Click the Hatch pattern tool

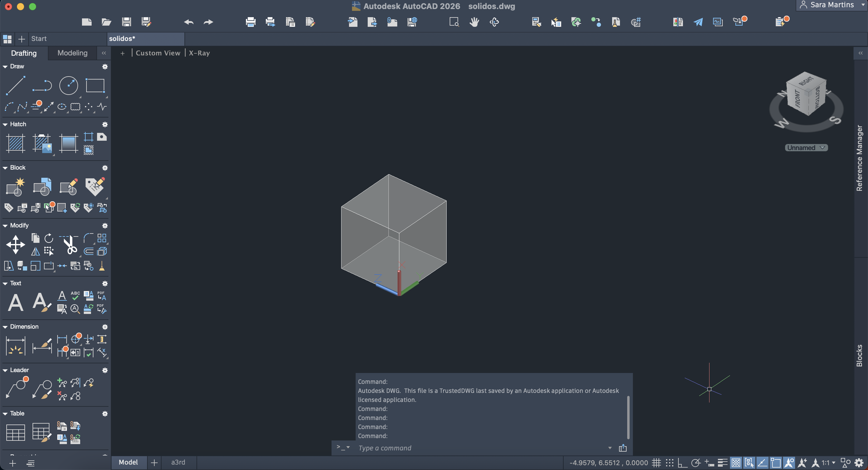tap(15, 143)
